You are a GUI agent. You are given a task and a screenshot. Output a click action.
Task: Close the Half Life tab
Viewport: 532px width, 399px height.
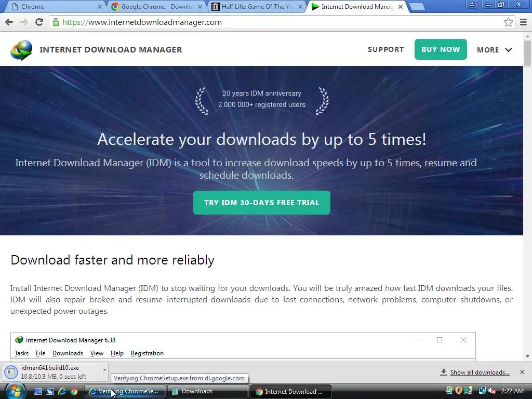click(300, 7)
